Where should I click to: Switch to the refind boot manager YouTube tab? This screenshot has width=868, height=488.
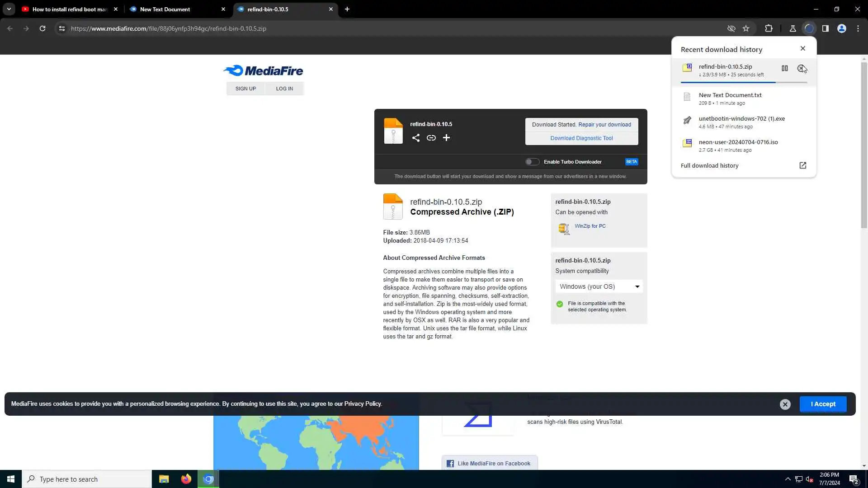point(68,9)
